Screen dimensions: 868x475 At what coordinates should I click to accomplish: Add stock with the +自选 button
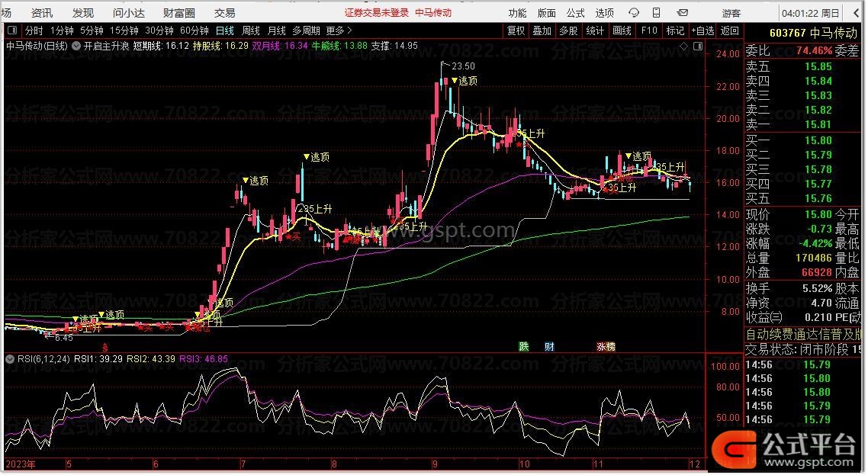pos(702,30)
